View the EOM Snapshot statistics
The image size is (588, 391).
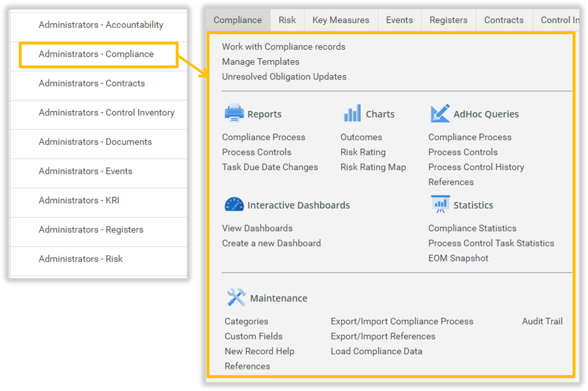(x=458, y=258)
